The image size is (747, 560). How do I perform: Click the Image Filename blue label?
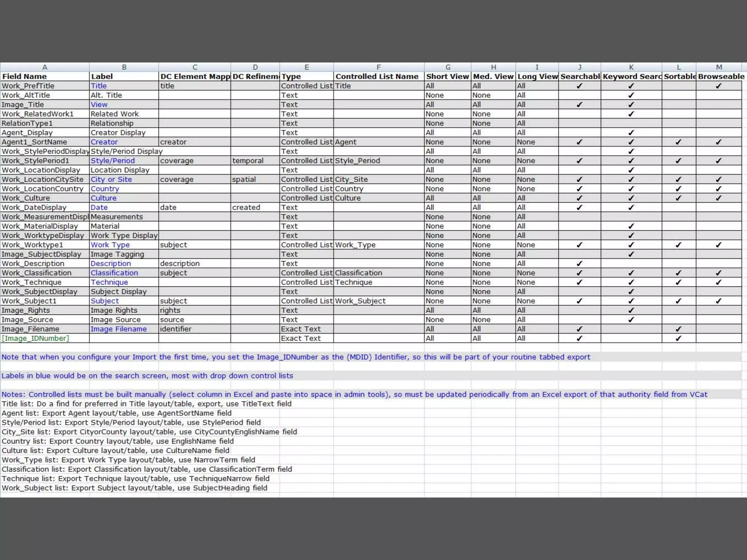pos(119,329)
